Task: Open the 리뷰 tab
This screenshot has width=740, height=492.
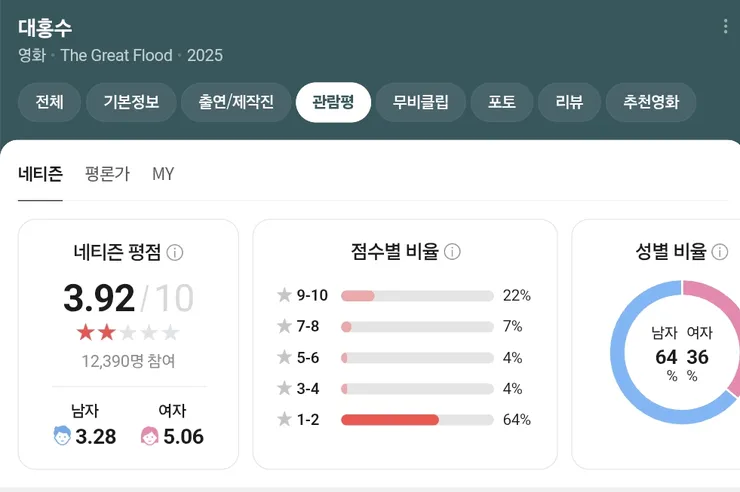Action: pyautogui.click(x=568, y=102)
